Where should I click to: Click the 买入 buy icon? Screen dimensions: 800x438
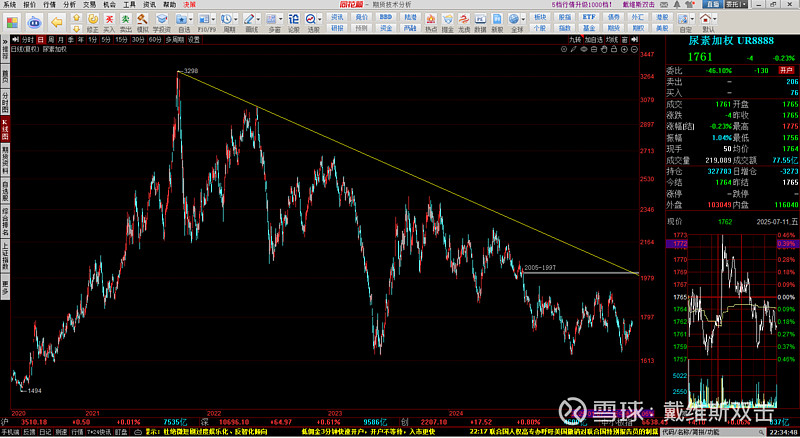click(109, 19)
